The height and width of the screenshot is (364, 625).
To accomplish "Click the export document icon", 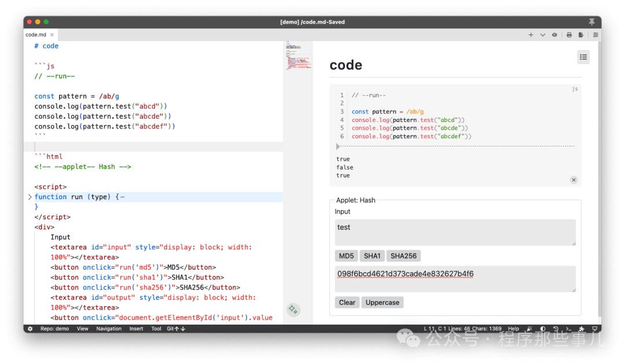I will pos(581,35).
